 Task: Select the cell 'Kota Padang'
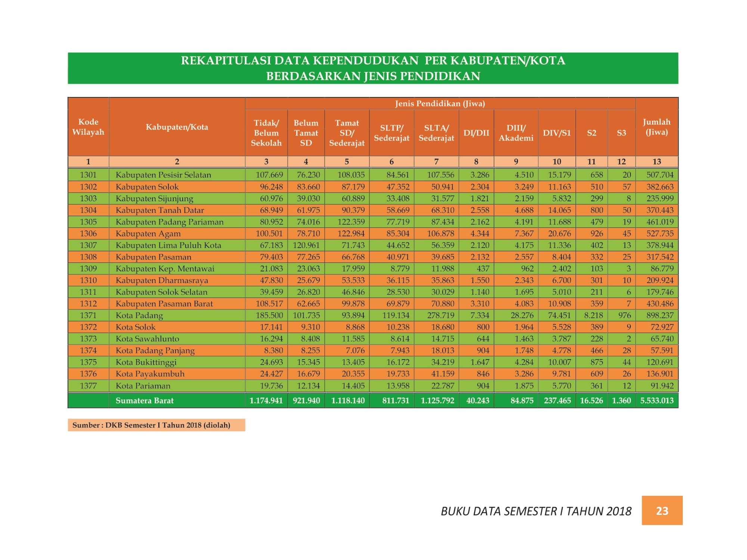coord(177,315)
